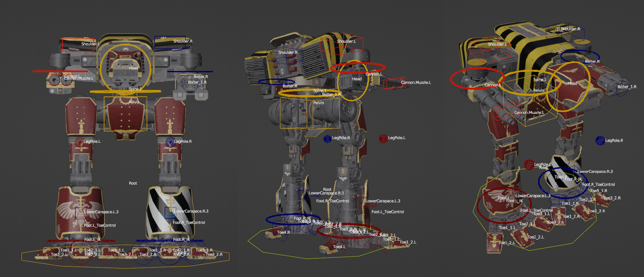Select the Toe3_2.L label in right view
This screenshot has width=644, height=277.
point(555,222)
